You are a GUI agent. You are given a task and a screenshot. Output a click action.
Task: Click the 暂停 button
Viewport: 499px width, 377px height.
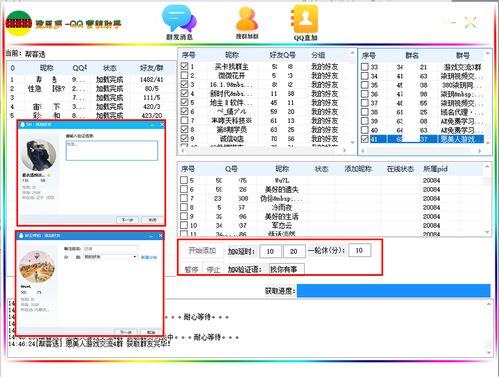[191, 269]
